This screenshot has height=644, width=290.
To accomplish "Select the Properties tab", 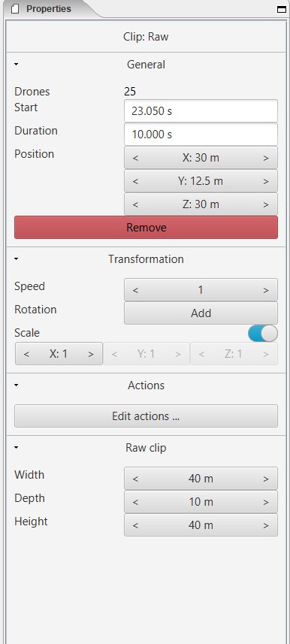I will click(47, 9).
